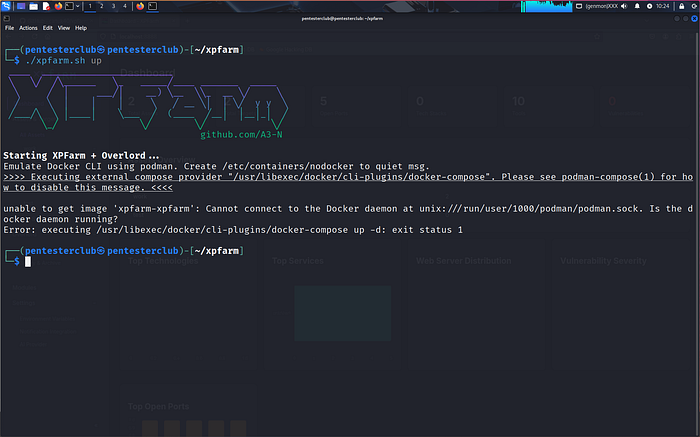This screenshot has height=437, width=700.
Task: Click the genmon XXX panel text
Action: (602, 6)
